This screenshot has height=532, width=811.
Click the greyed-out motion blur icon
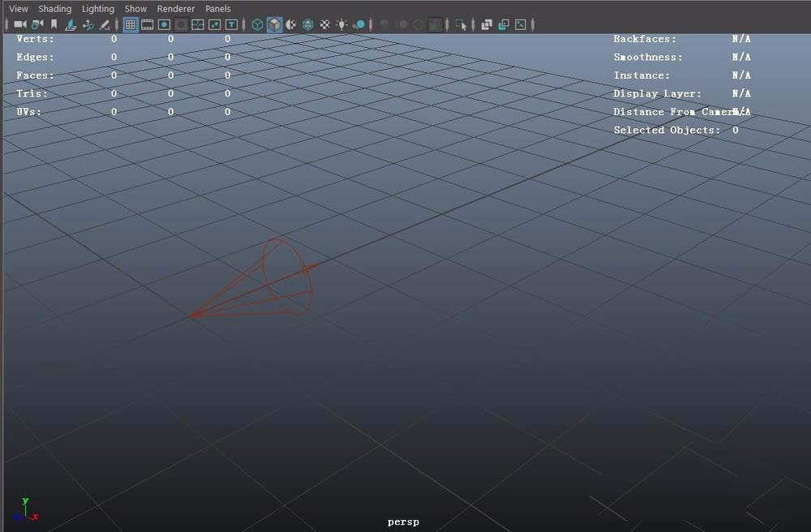coord(401,24)
